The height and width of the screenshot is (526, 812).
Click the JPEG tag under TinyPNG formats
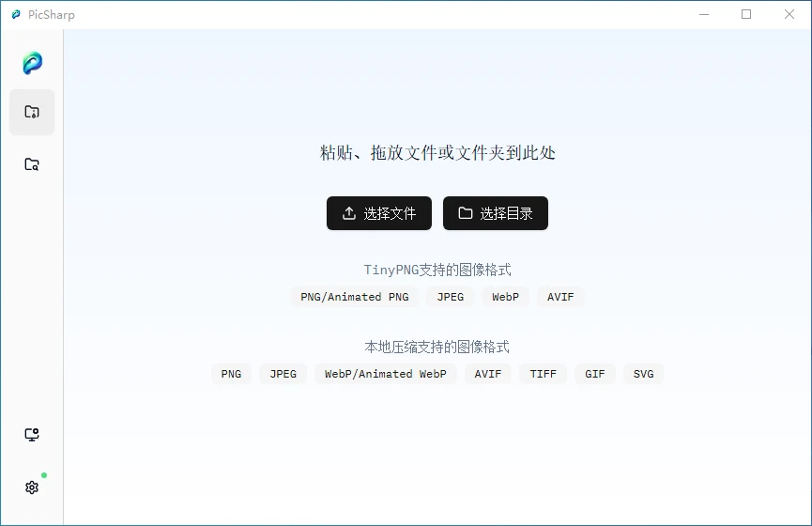click(450, 297)
